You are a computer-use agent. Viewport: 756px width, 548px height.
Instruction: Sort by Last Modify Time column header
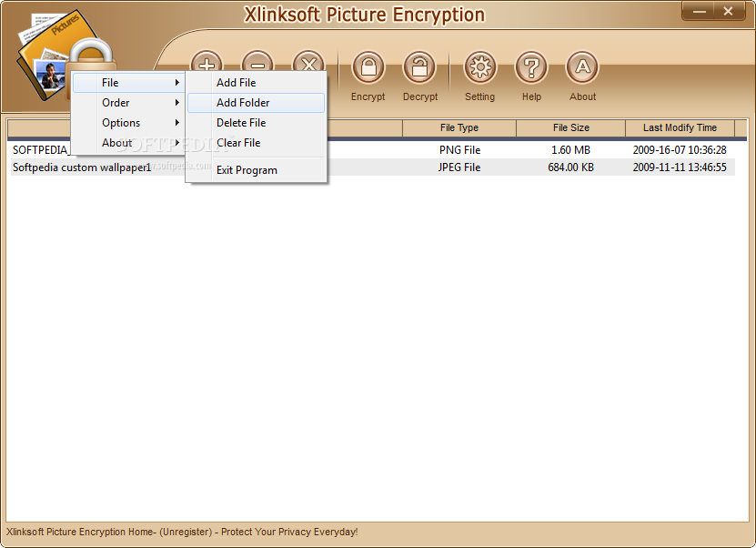click(680, 127)
